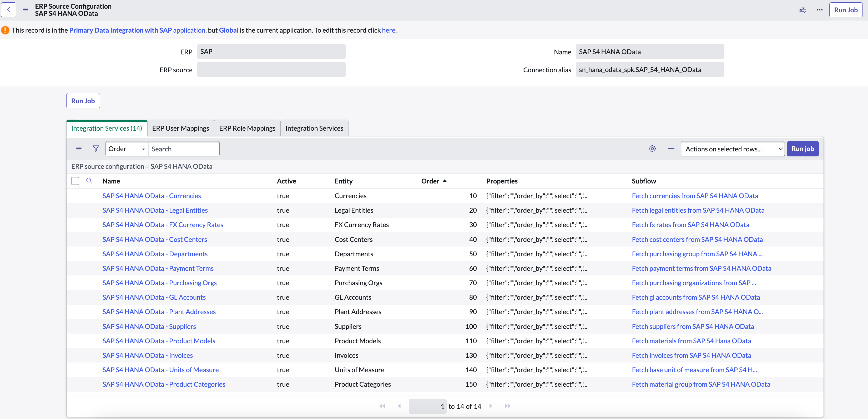Viewport: 868px width, 419px height.
Task: Open Fetch invoices subflow link
Action: 692,355
